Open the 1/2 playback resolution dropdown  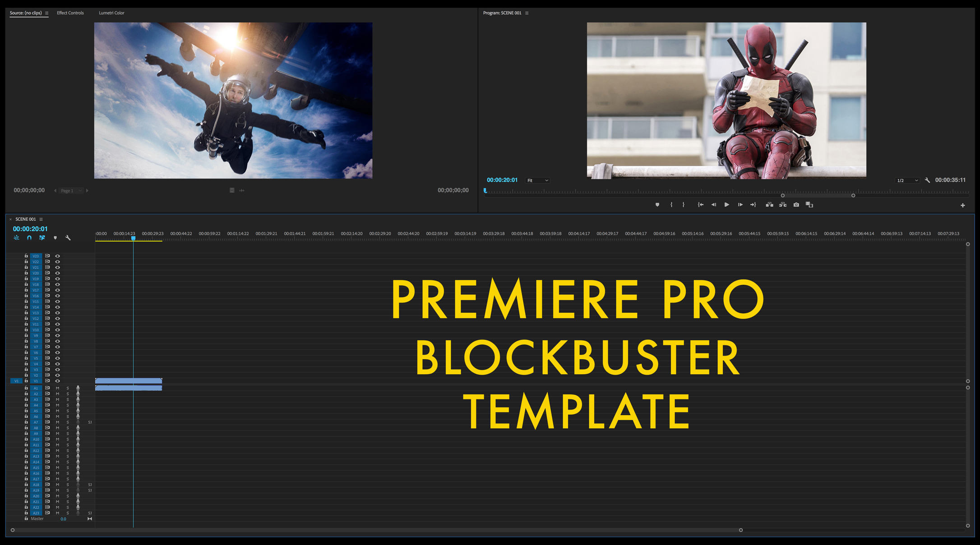tap(907, 180)
